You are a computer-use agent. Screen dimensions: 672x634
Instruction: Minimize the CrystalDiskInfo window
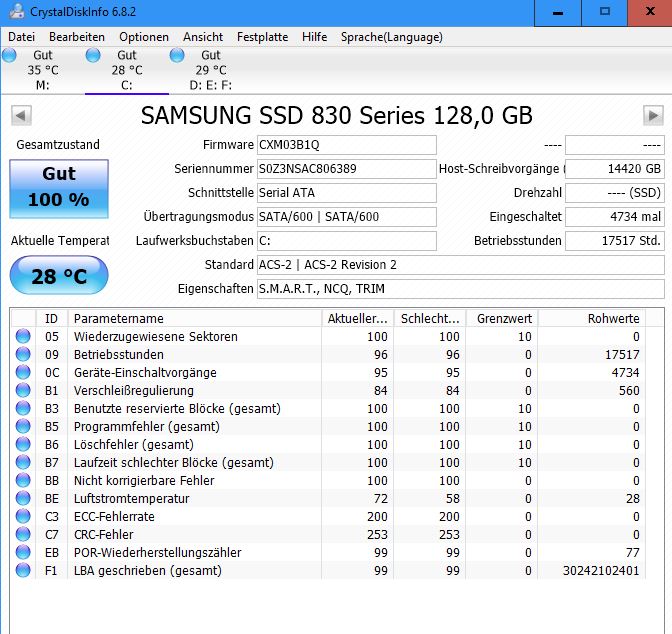coord(558,12)
